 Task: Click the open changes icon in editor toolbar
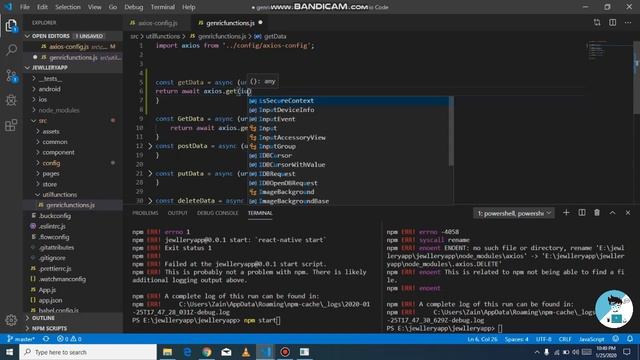tap(597, 23)
